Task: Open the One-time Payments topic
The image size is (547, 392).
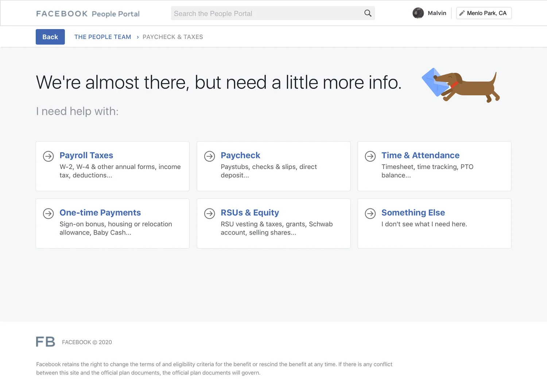Action: pos(113,223)
